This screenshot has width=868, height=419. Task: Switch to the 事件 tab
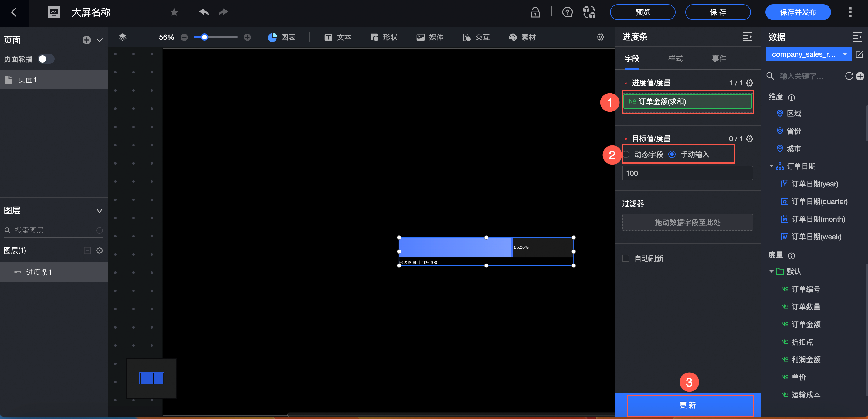pos(719,58)
